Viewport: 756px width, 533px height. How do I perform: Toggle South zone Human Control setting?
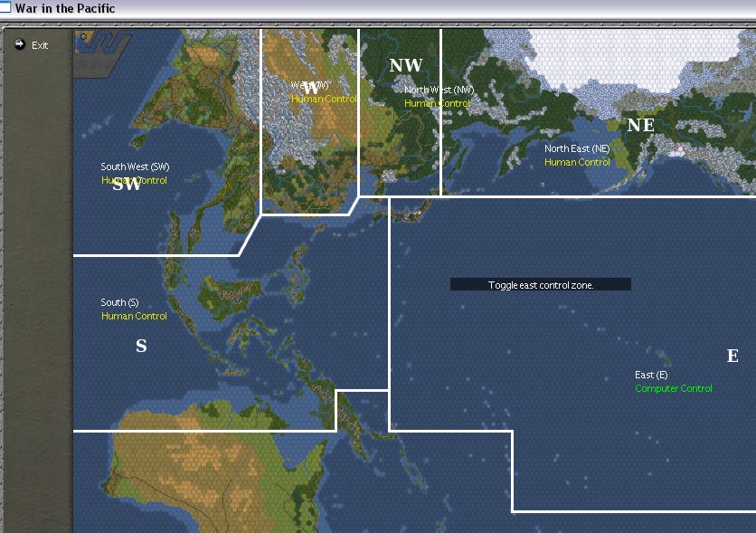coord(134,316)
